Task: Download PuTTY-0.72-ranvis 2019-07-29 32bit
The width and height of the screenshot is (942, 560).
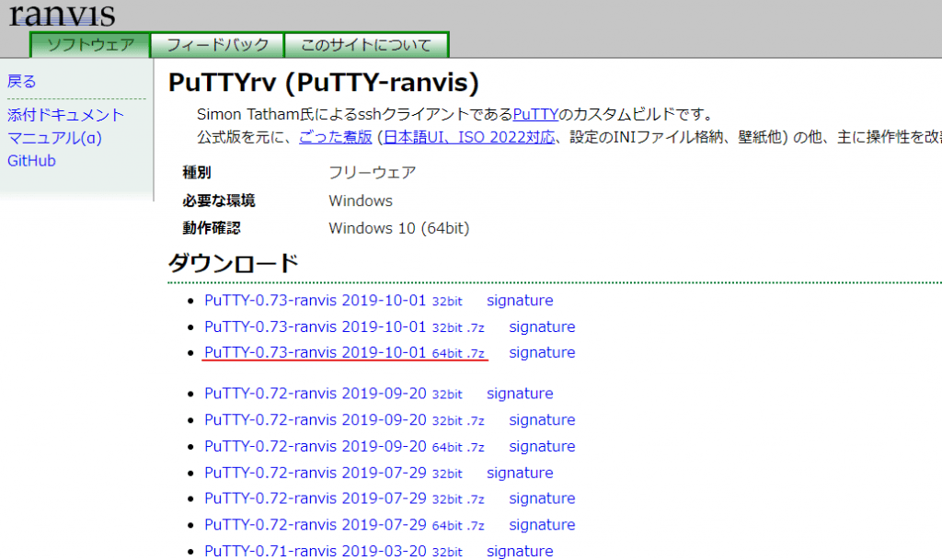Action: pyautogui.click(x=333, y=473)
